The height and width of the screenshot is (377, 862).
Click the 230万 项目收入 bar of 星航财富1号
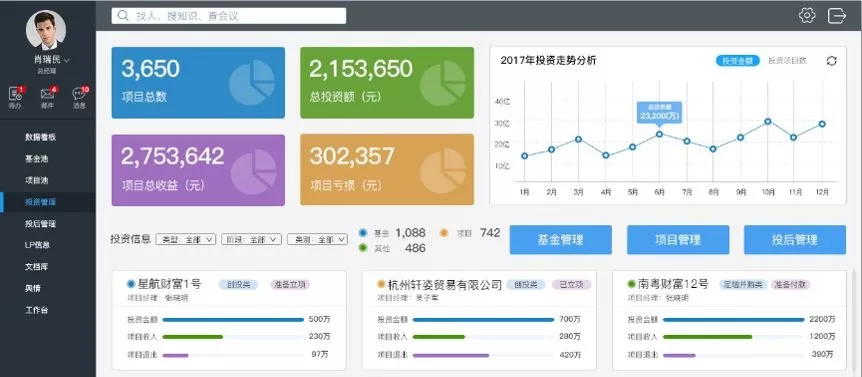(x=193, y=337)
